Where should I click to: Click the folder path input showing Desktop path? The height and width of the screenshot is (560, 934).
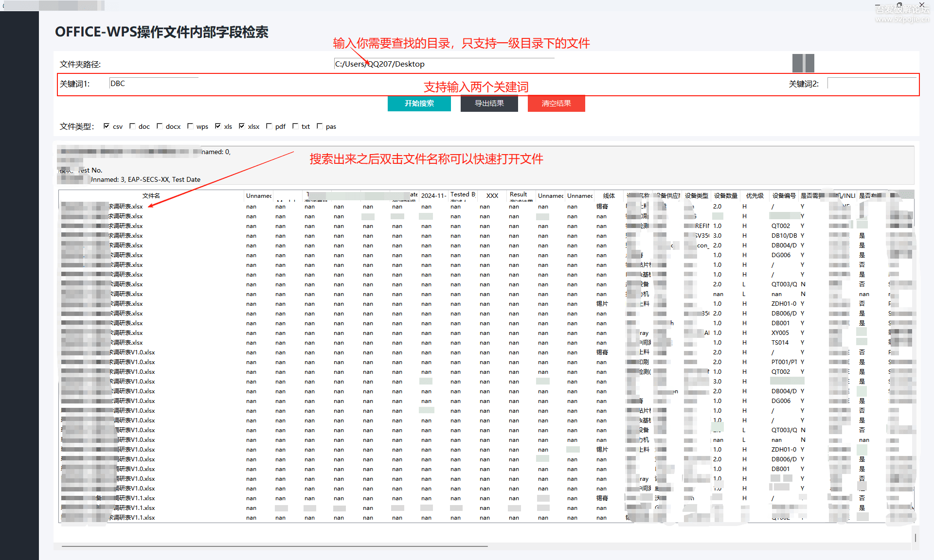click(443, 63)
